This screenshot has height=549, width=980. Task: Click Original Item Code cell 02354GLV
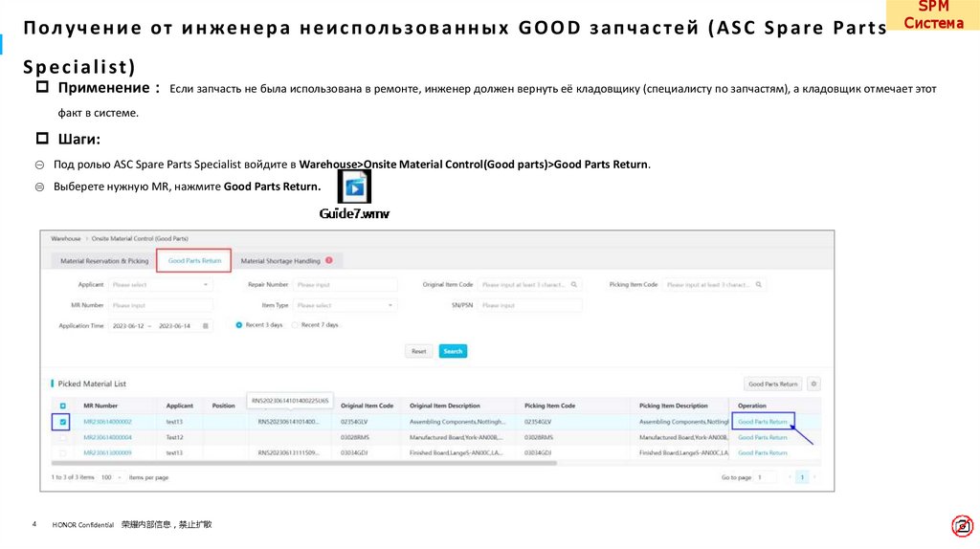pos(354,422)
